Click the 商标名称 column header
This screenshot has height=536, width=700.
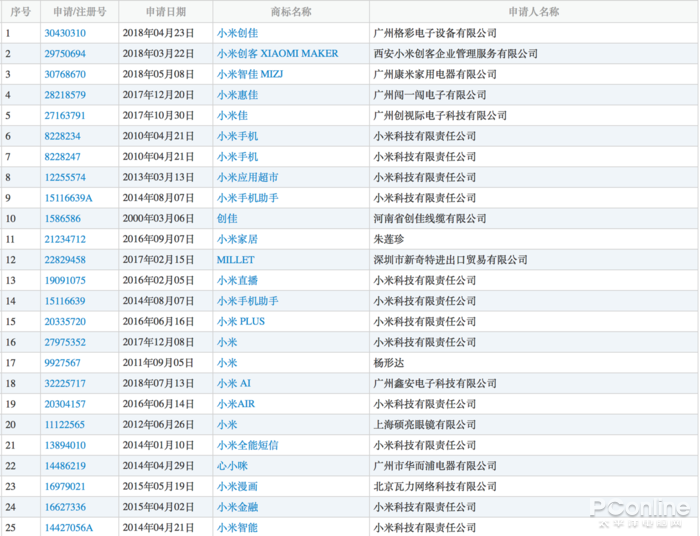tap(291, 12)
